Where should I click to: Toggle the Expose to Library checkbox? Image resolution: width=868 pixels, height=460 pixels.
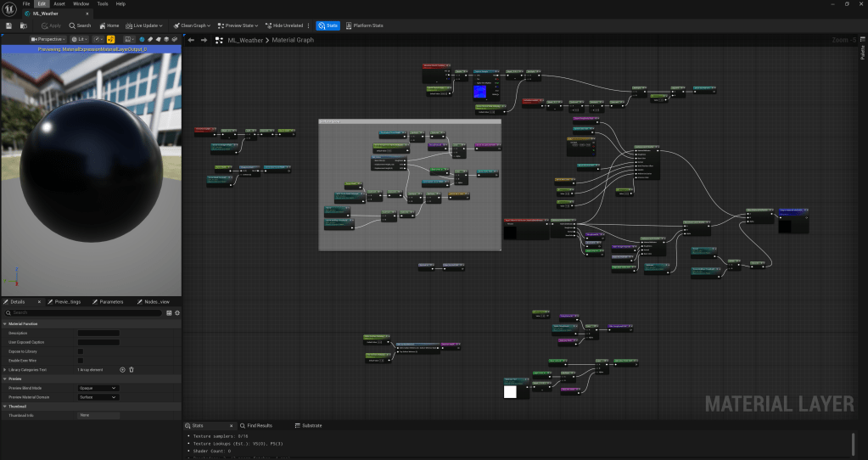point(81,351)
